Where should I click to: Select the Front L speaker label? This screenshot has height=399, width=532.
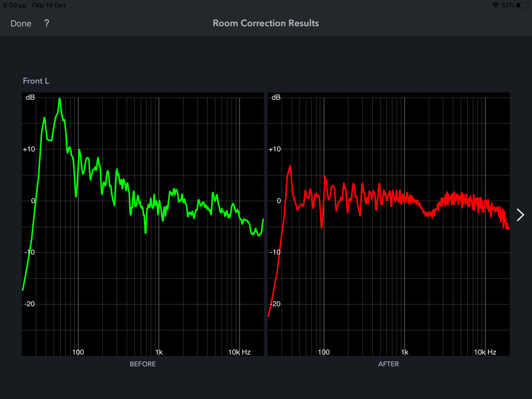pyautogui.click(x=36, y=81)
